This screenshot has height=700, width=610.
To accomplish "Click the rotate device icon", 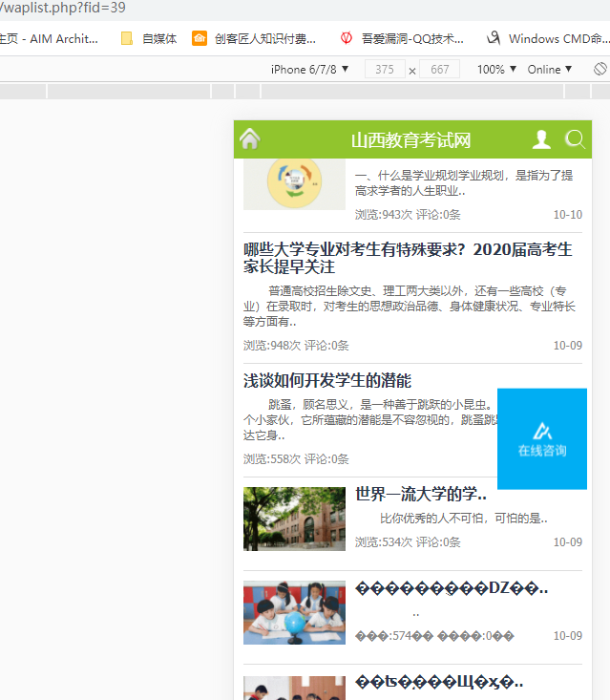I will (599, 70).
